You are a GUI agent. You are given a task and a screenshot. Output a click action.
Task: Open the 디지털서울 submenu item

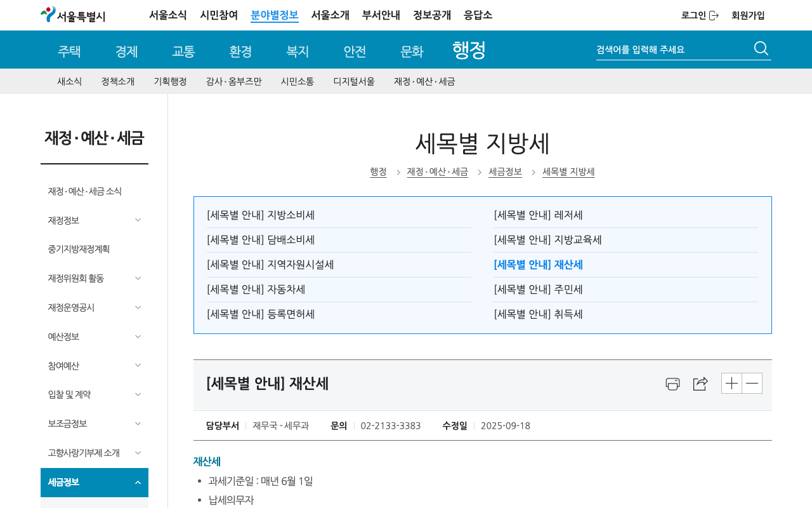[x=354, y=81]
